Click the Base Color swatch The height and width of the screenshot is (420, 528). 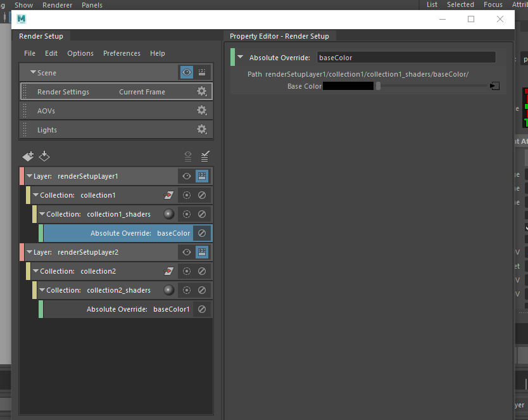point(347,86)
